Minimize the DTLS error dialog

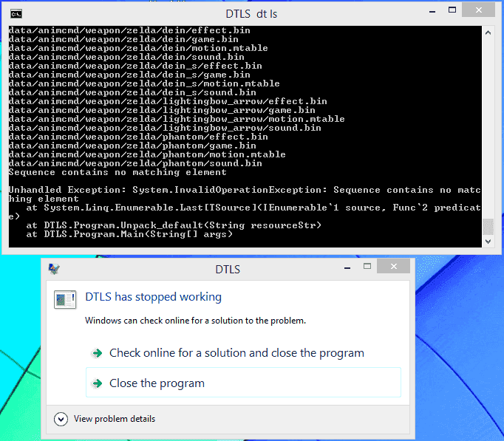(347, 267)
